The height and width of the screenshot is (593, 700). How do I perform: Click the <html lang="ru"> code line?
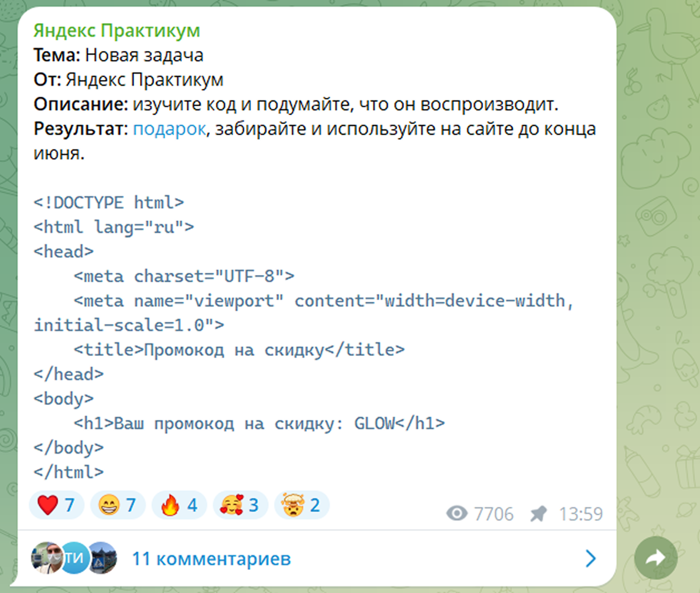coord(114,227)
